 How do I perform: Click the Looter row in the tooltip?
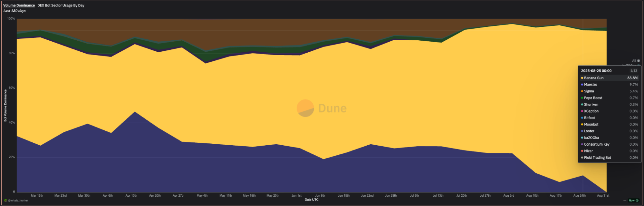click(x=609, y=131)
